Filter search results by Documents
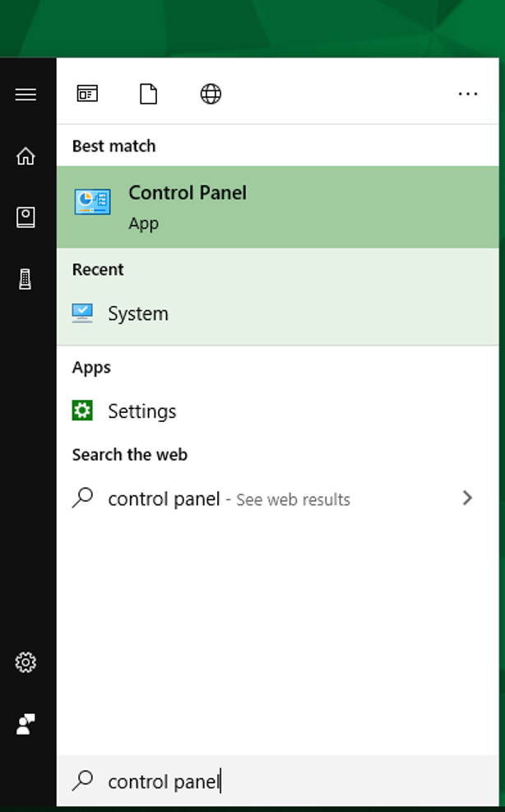Screen dimensions: 505x812 pyautogui.click(x=148, y=94)
